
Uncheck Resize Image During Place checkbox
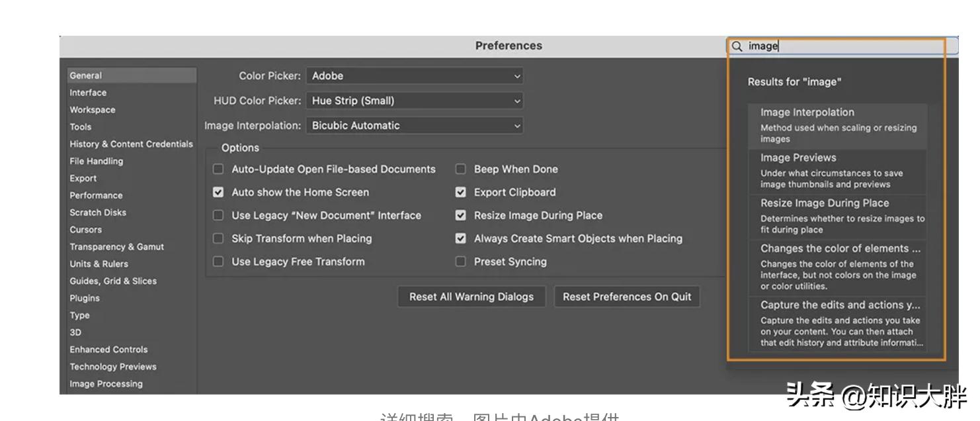click(x=461, y=216)
